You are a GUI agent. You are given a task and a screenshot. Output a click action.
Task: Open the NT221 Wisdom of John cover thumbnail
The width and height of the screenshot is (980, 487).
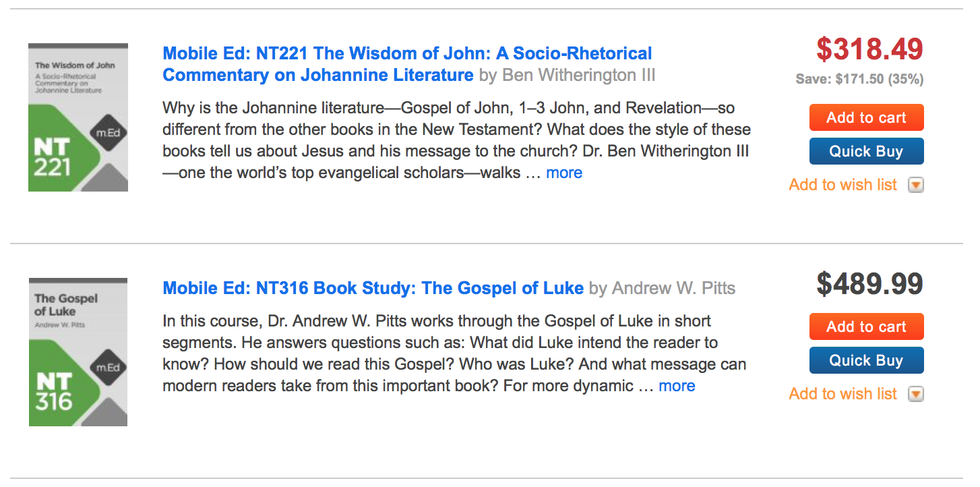(x=78, y=117)
